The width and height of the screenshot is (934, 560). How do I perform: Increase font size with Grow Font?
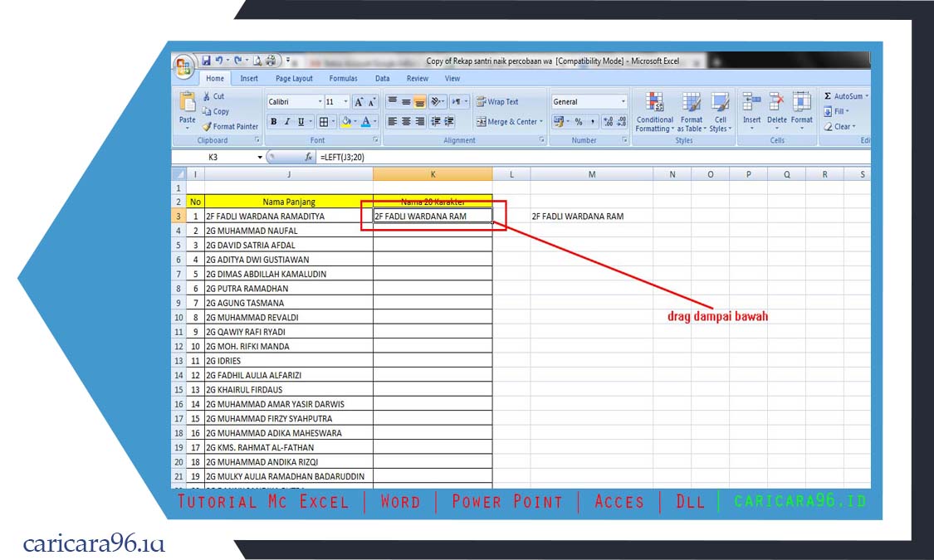pos(359,102)
